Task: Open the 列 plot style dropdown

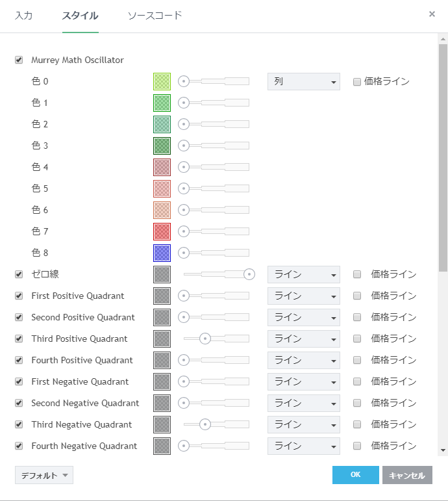Action: click(303, 81)
